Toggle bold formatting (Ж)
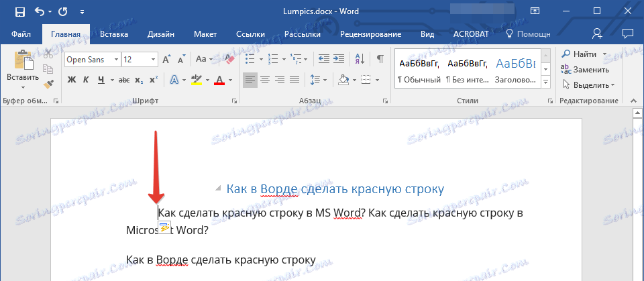644x281 pixels. [x=71, y=80]
